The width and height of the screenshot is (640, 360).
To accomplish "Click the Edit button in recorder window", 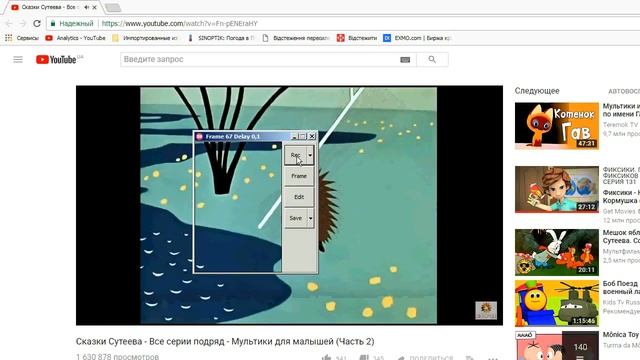I will click(x=299, y=197).
